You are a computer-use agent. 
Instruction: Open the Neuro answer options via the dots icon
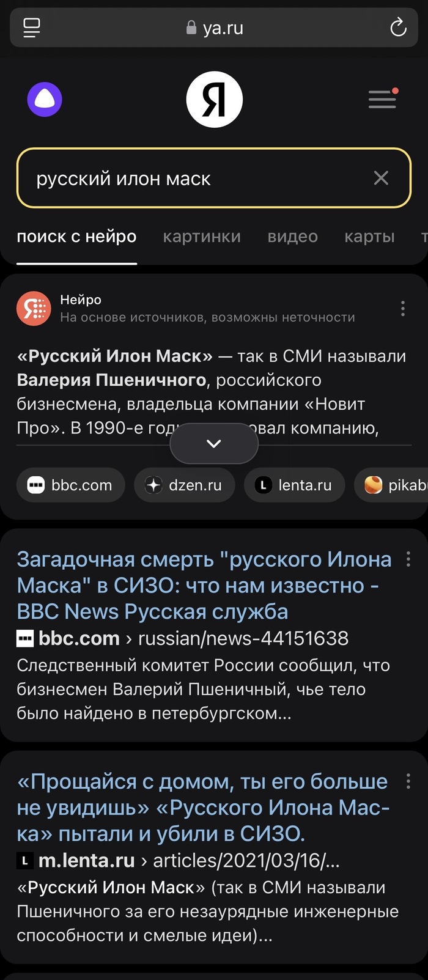(403, 308)
